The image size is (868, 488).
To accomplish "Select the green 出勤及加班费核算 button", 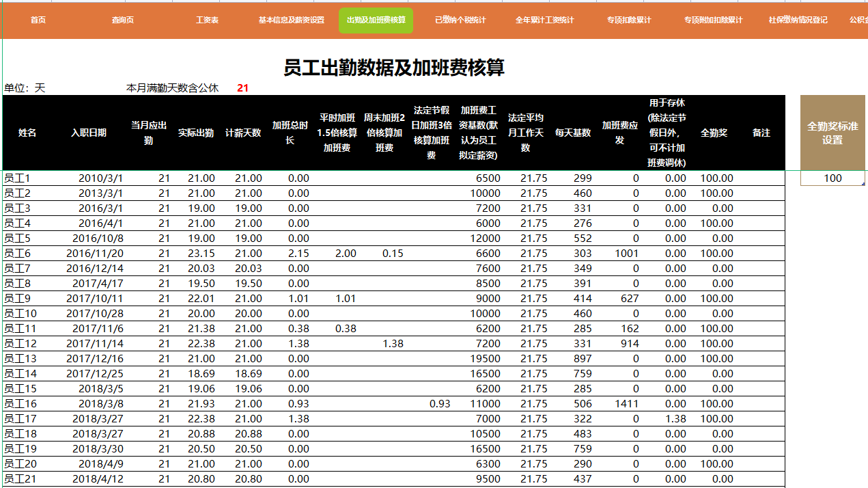I will point(376,21).
